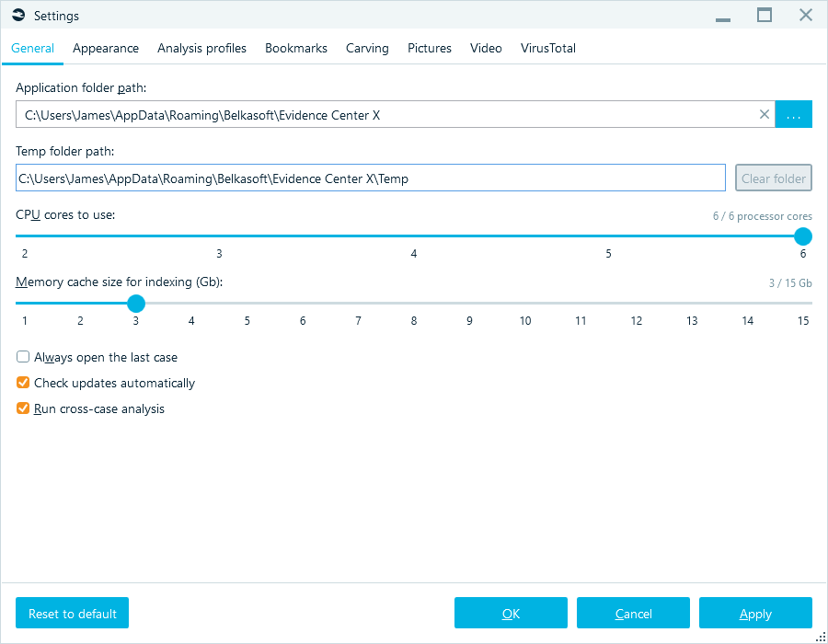Click the CPU cores slider handle
The height and width of the screenshot is (644, 828).
pos(802,236)
